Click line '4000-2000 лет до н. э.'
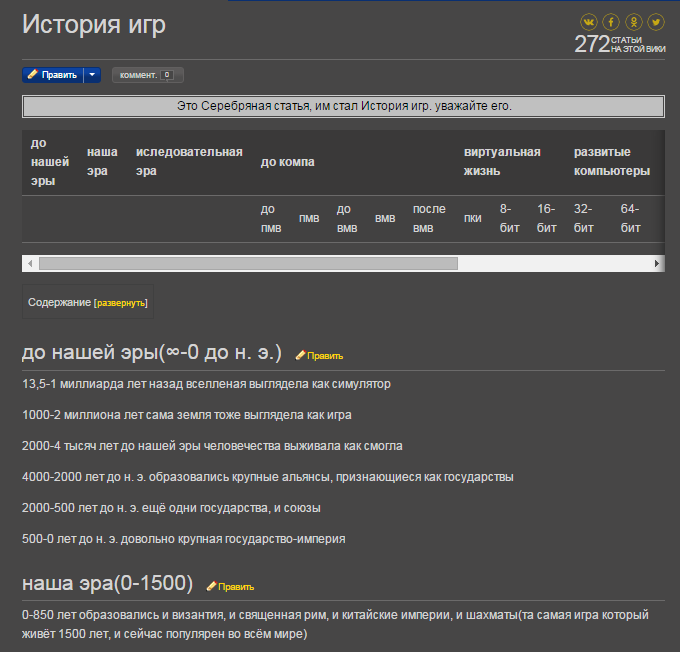 (268, 477)
